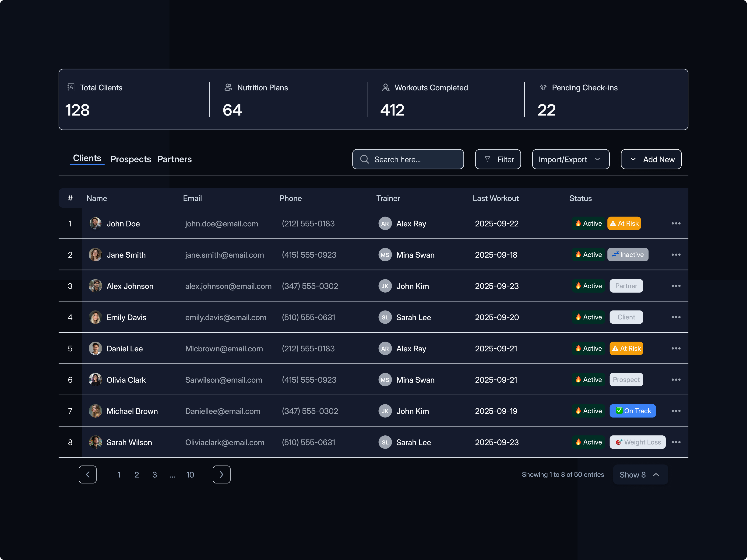Click the Nutrition Plans icon

(x=228, y=87)
